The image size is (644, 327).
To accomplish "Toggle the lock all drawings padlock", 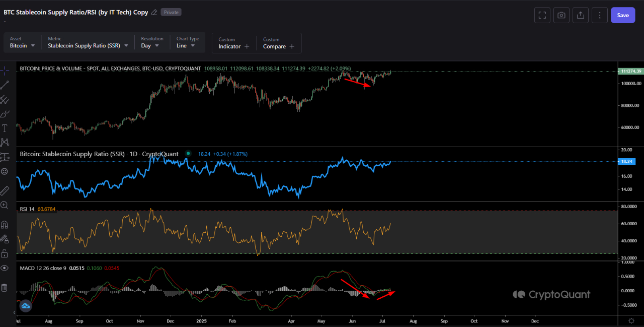I will coord(5,253).
